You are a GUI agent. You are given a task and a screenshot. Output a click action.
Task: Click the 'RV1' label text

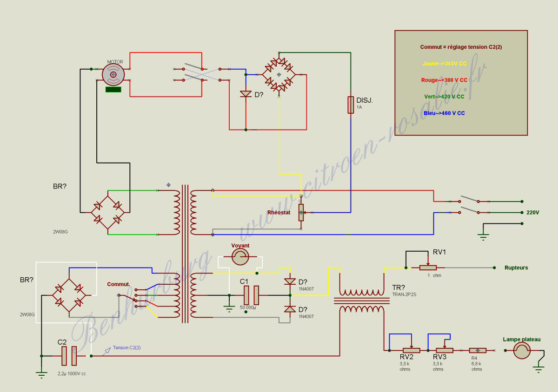[439, 252]
